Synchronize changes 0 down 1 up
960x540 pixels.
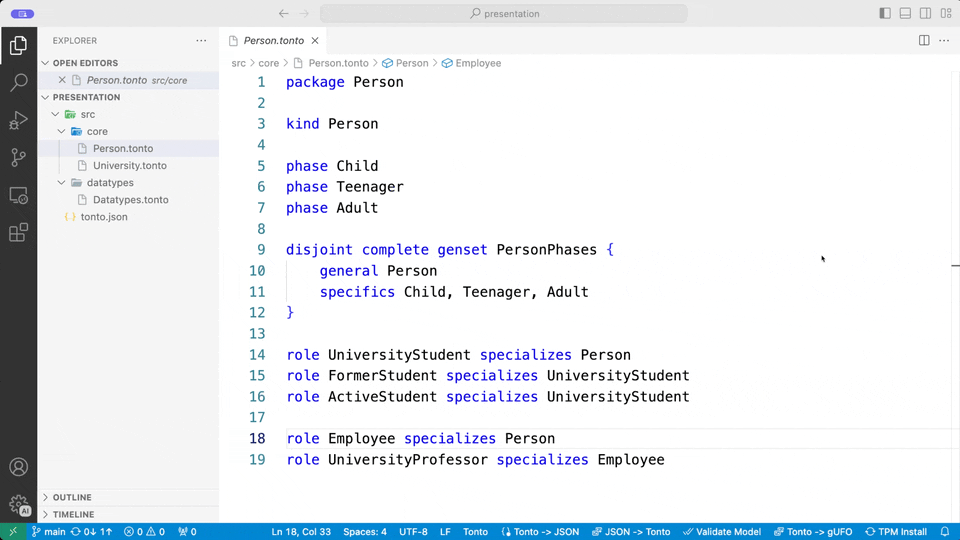[x=92, y=531]
